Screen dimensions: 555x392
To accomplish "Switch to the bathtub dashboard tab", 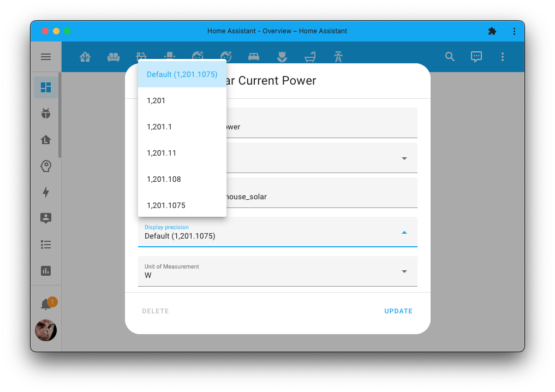I will [x=310, y=56].
